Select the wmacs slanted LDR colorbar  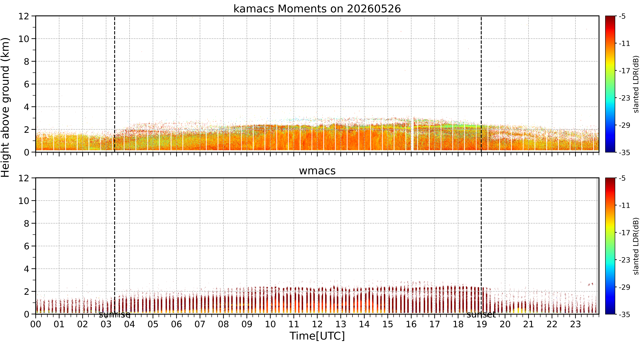[x=610, y=246]
